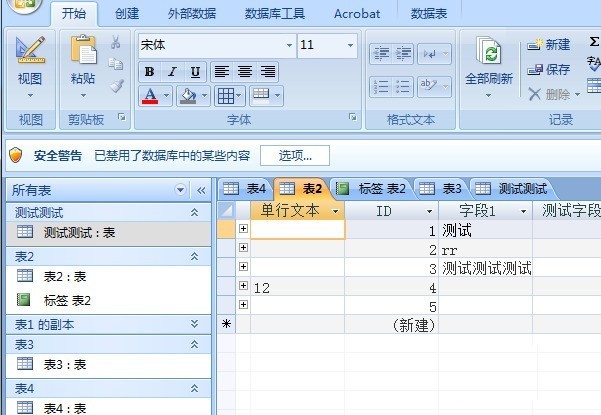Image resolution: width=601 pixels, height=415 pixels.
Task: Click the bulleted list icon
Action: 403,87
